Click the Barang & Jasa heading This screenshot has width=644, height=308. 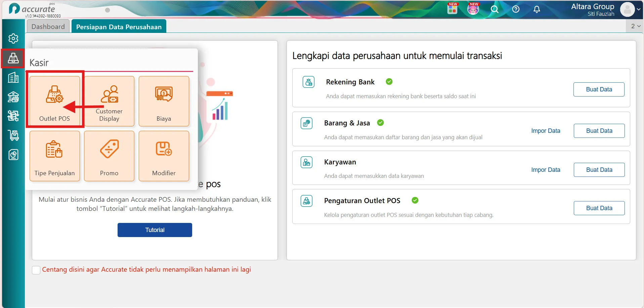point(347,123)
